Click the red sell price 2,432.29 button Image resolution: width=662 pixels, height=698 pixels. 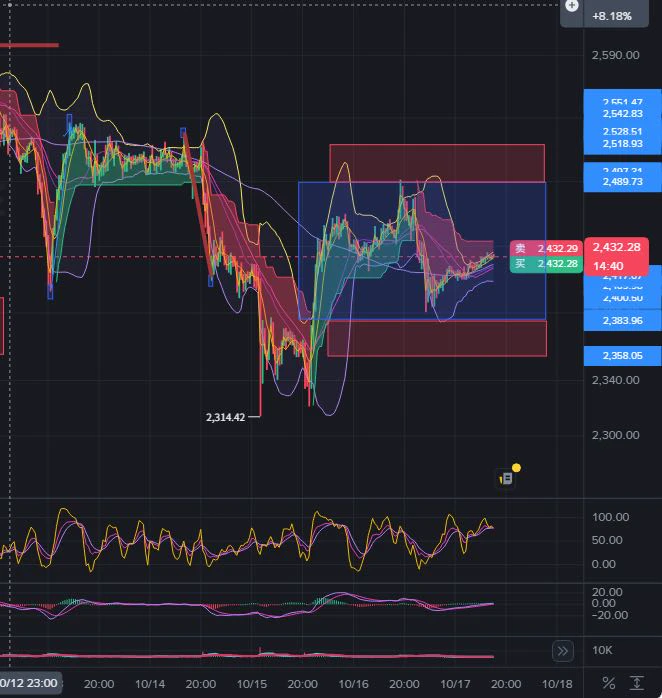pyautogui.click(x=546, y=248)
